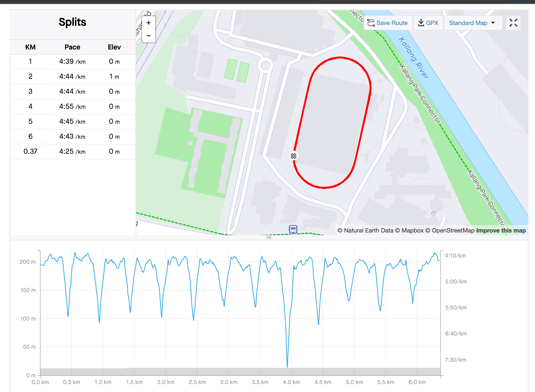Click the 2.0 km axis label on chart
Image resolution: width=535 pixels, height=392 pixels.
pos(166,382)
